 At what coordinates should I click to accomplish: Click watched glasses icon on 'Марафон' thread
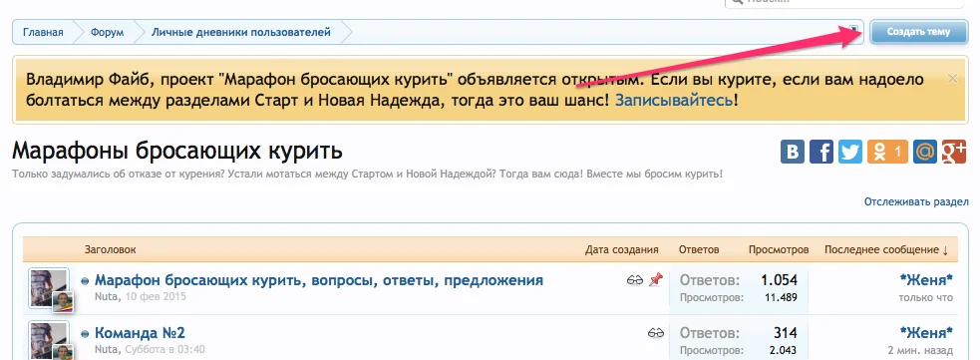point(634,280)
